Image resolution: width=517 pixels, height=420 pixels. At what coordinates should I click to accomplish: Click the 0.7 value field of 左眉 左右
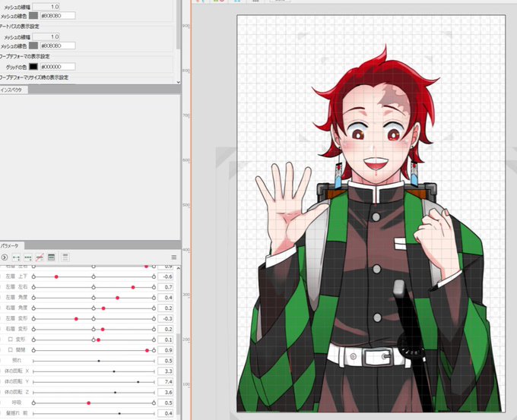click(165, 287)
